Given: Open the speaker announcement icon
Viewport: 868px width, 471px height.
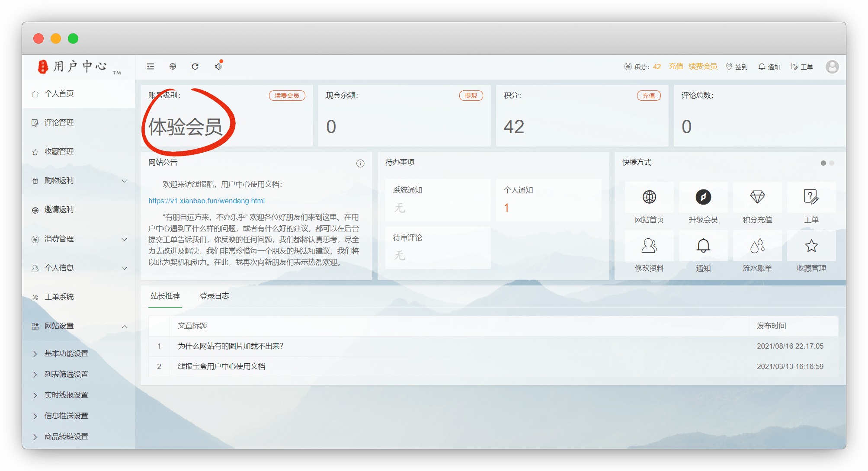Looking at the screenshot, I should 218,66.
